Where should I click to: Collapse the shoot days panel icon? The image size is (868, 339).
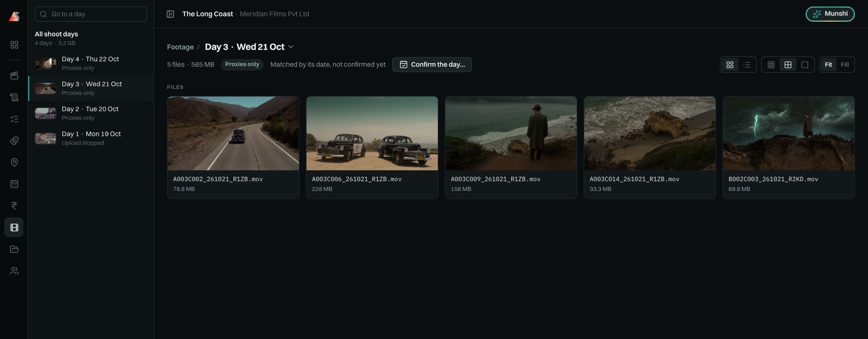170,14
